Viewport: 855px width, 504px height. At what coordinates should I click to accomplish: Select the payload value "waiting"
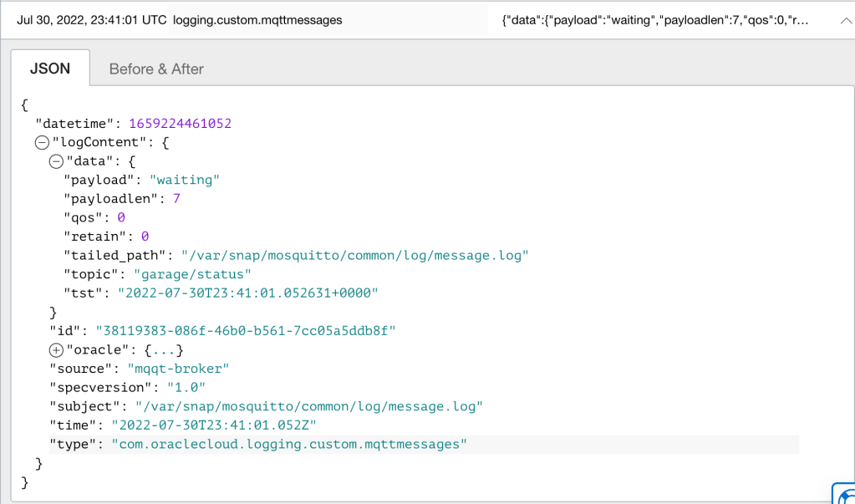pyautogui.click(x=184, y=180)
